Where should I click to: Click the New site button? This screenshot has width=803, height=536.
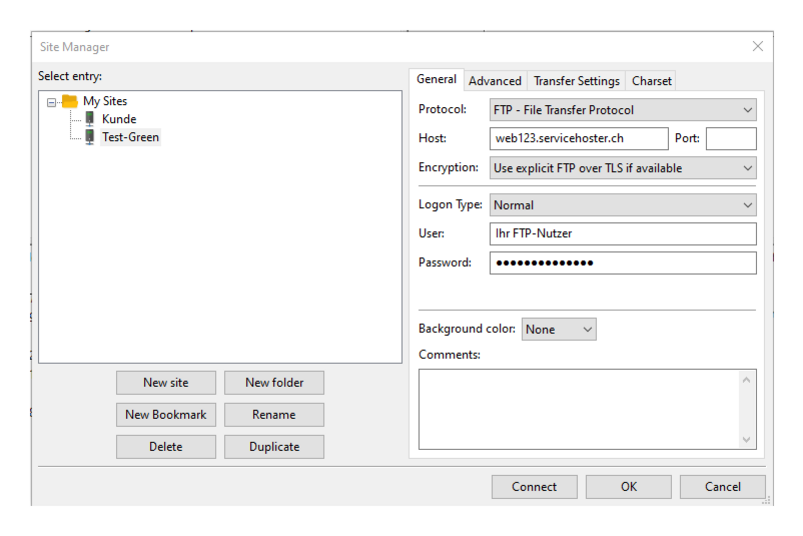tap(166, 383)
